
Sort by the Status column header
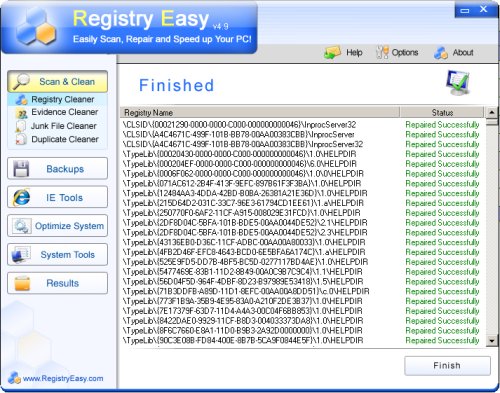point(442,113)
